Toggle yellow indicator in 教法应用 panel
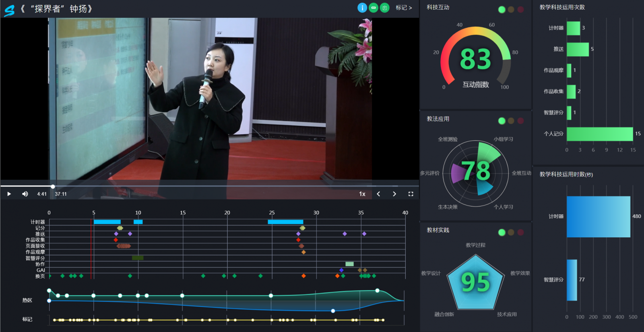This screenshot has height=332, width=644. coord(511,121)
